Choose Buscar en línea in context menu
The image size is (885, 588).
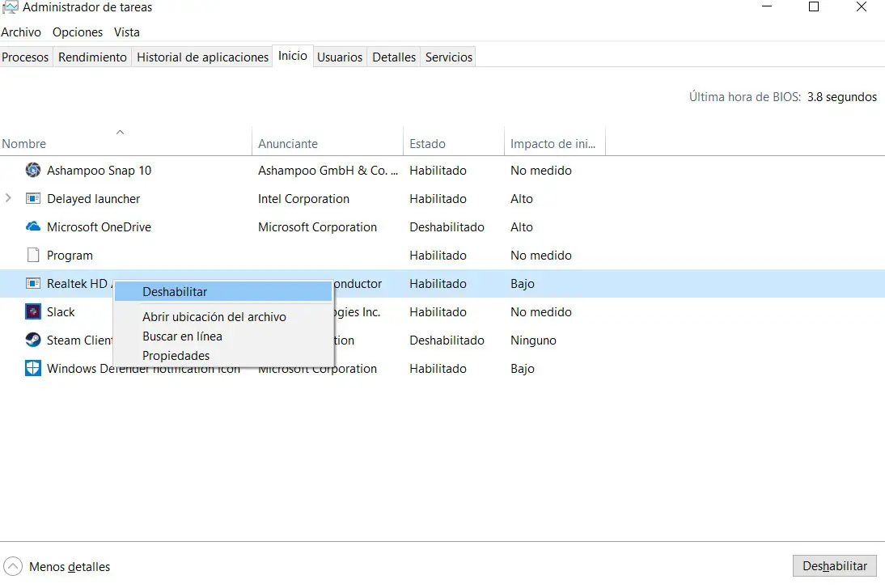(223, 336)
